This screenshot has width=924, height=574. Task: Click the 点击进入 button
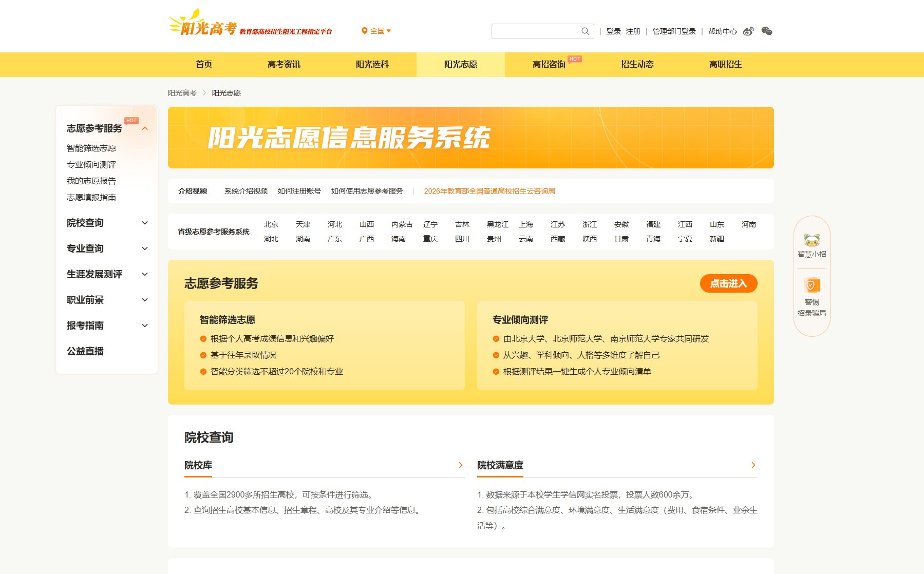pos(728,283)
